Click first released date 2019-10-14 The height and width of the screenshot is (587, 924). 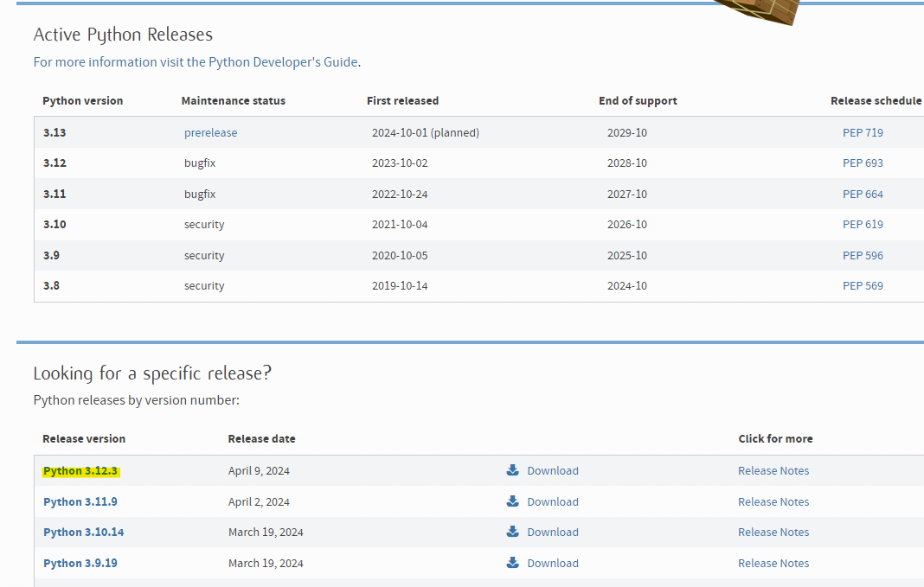pos(400,285)
